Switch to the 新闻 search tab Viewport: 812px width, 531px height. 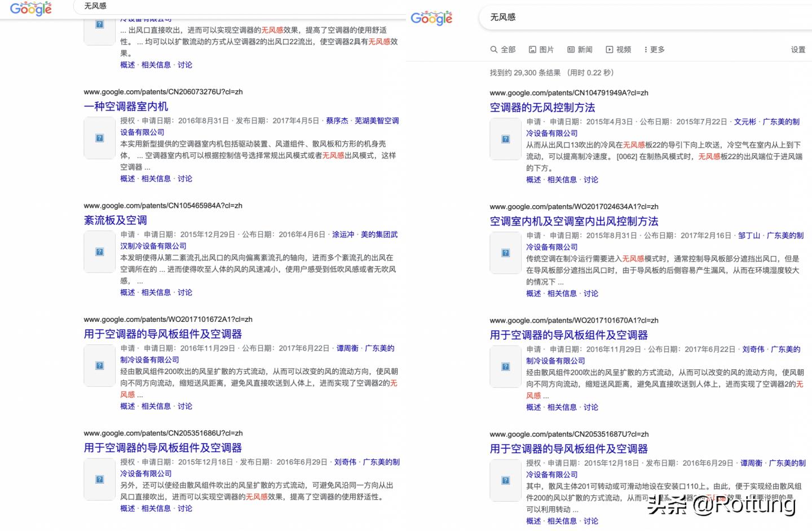(x=584, y=50)
